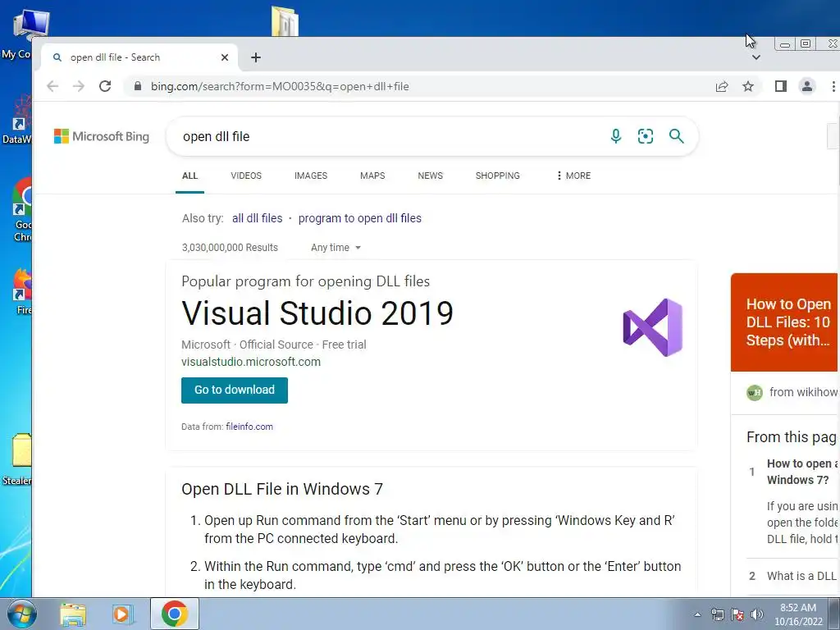Click 'Open DLL File in Windows 7' heading

tap(282, 489)
